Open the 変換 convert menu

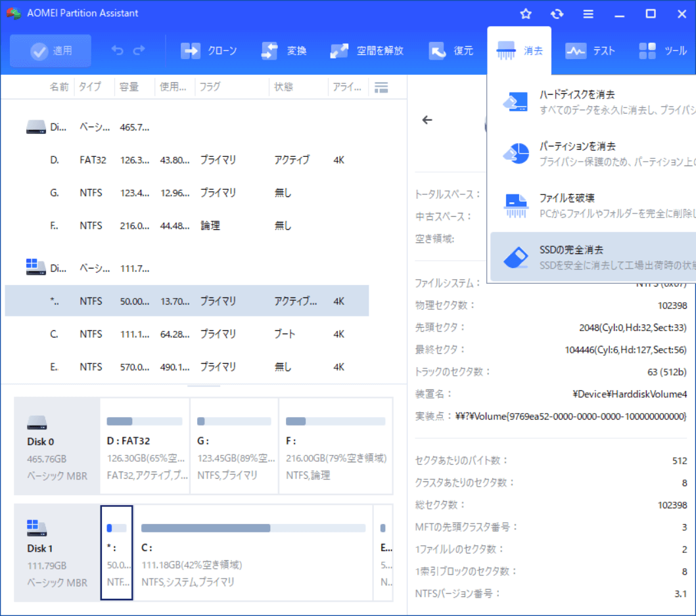click(284, 51)
